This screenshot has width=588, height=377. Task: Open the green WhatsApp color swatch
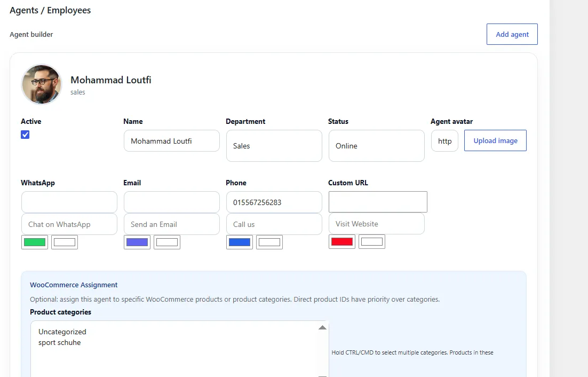[35, 242]
